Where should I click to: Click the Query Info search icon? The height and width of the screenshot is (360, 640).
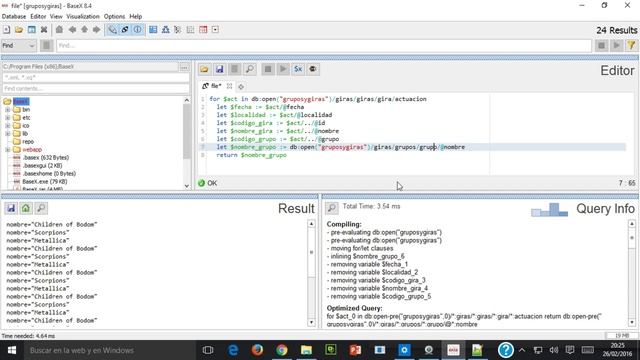331,208
